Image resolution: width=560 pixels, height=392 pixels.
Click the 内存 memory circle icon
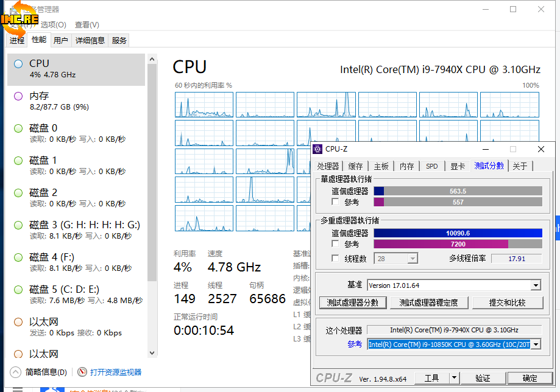18,96
